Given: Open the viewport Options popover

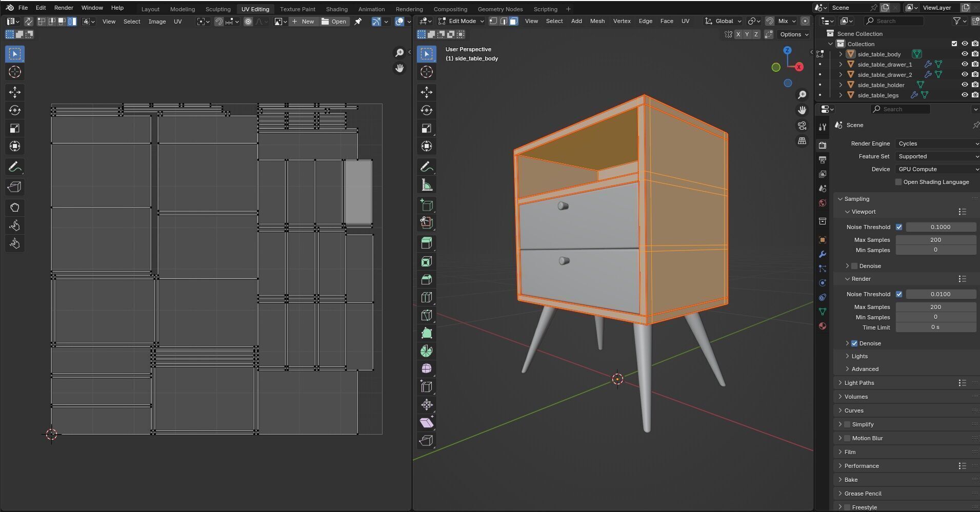Looking at the screenshot, I should [x=794, y=34].
